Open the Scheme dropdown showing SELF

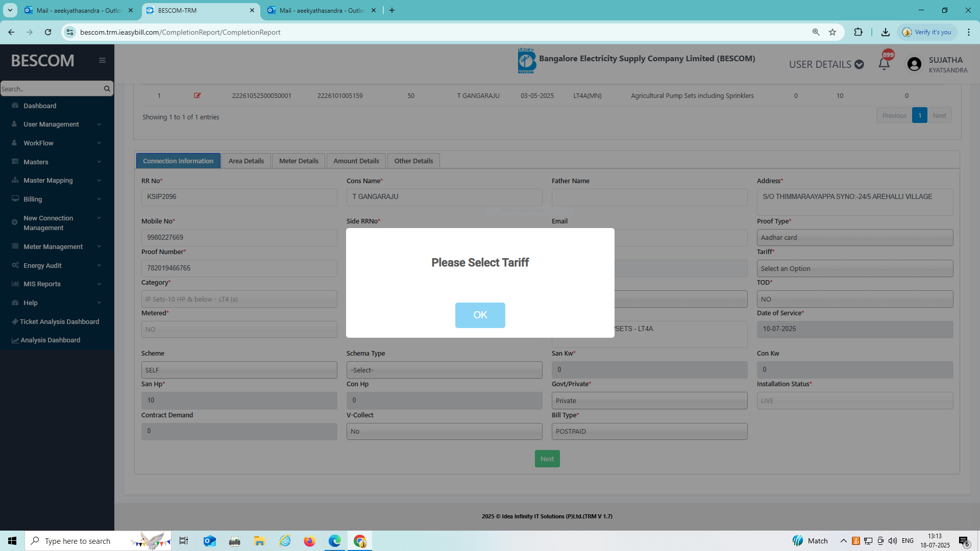pyautogui.click(x=239, y=370)
